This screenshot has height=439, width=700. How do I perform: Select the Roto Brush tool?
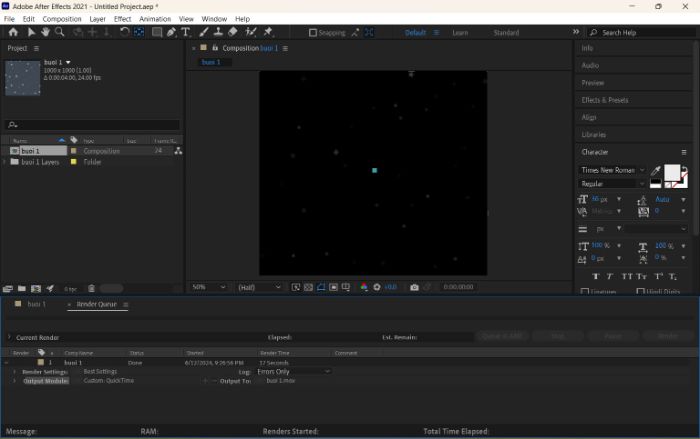click(x=251, y=32)
